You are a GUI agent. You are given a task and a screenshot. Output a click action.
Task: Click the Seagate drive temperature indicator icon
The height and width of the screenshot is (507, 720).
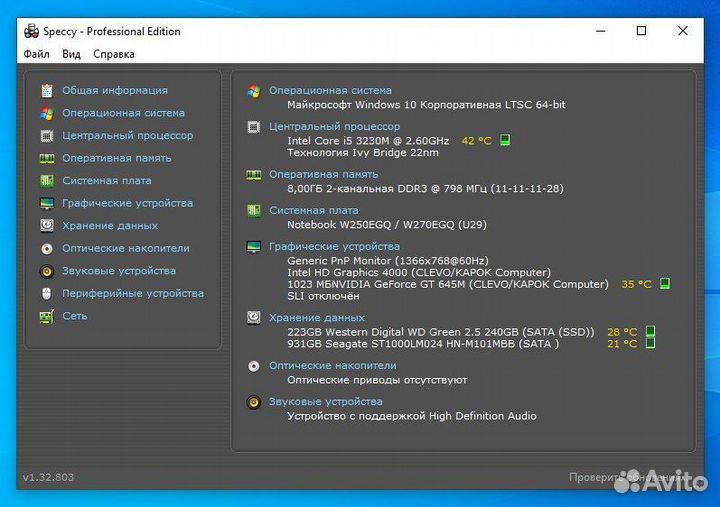(x=650, y=343)
